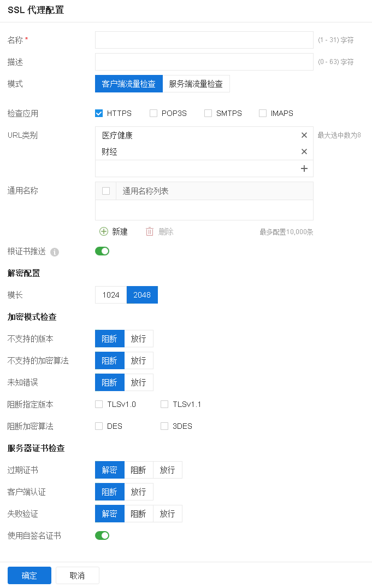Check TLSv1.0 block version
This screenshot has width=372, height=588.
pos(99,404)
